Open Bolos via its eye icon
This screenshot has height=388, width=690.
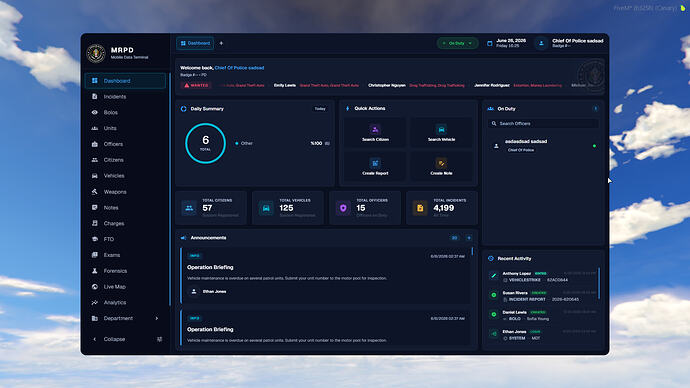click(95, 112)
